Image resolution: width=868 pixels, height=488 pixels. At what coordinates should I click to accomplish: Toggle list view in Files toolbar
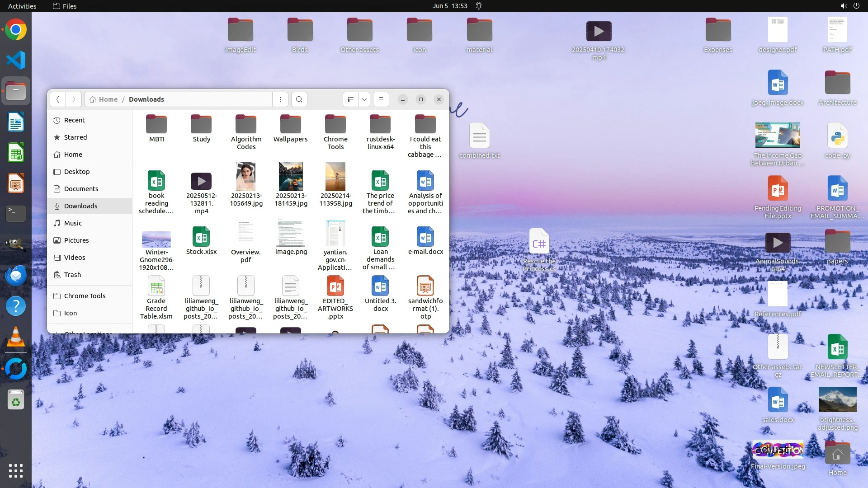tap(351, 99)
